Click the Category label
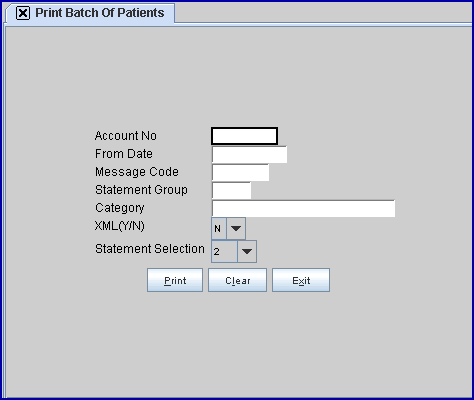474x400 pixels. point(120,208)
